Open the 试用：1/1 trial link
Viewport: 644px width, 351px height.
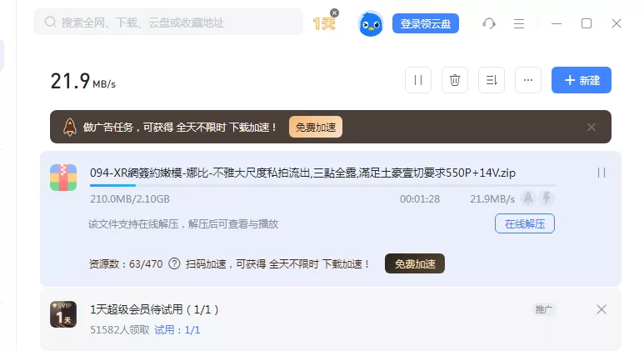(x=177, y=329)
